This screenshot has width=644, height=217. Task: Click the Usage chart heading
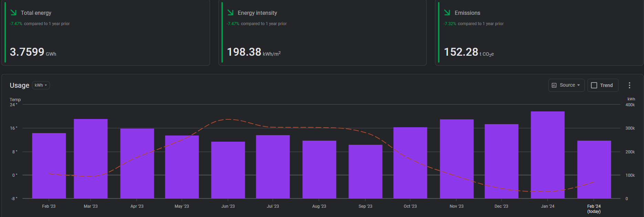coord(19,85)
